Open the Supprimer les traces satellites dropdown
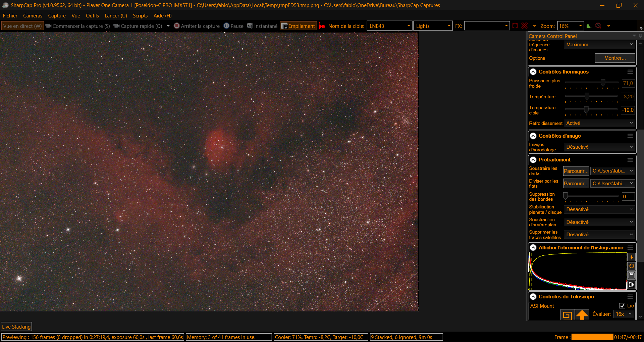The height and width of the screenshot is (342, 644). 599,235
